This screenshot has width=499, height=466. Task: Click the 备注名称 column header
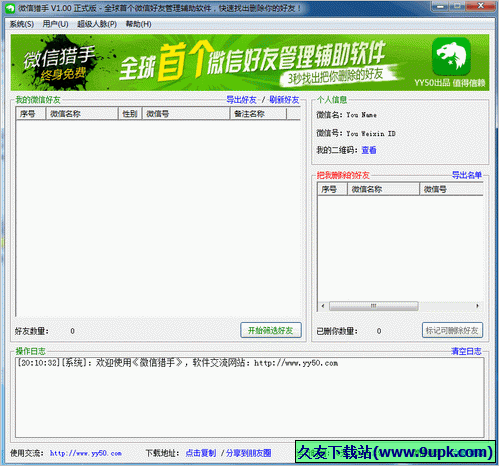pos(258,114)
